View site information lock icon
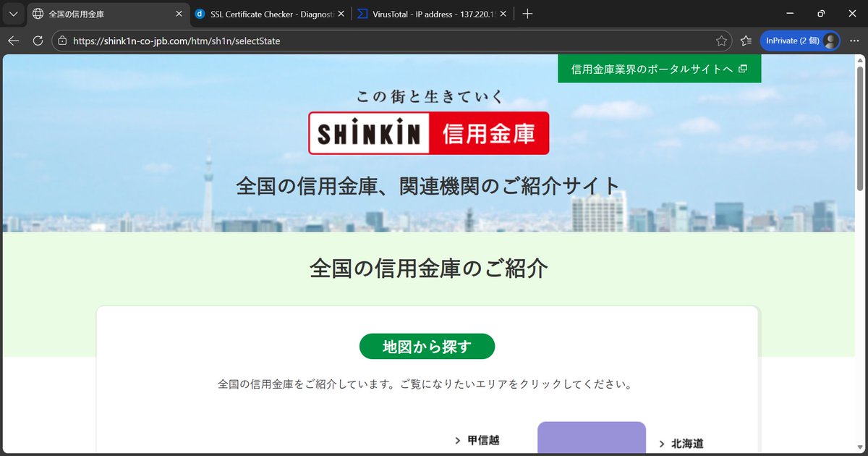Viewport: 868px width, 456px height. (62, 41)
